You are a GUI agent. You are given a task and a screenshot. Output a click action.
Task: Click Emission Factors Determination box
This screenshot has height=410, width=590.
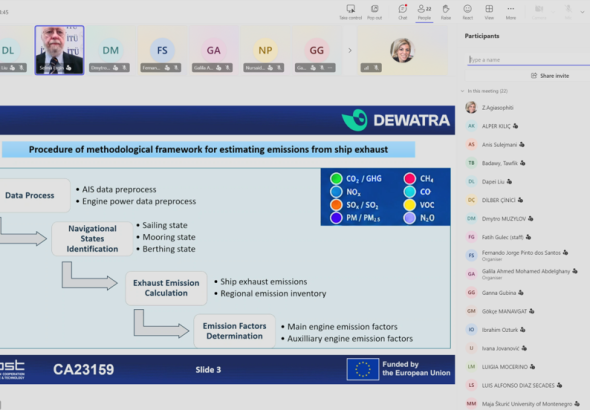(234, 331)
